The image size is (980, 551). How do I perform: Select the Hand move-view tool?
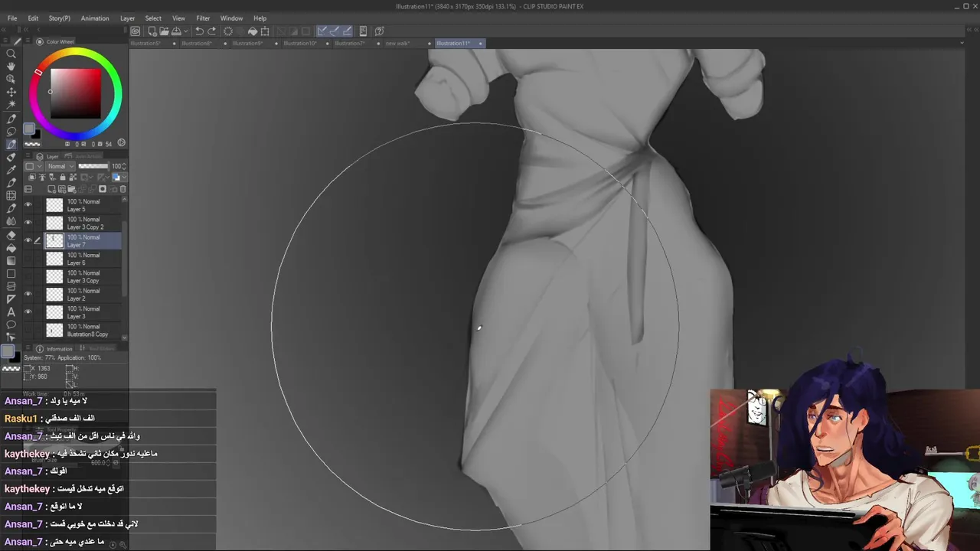coord(11,67)
